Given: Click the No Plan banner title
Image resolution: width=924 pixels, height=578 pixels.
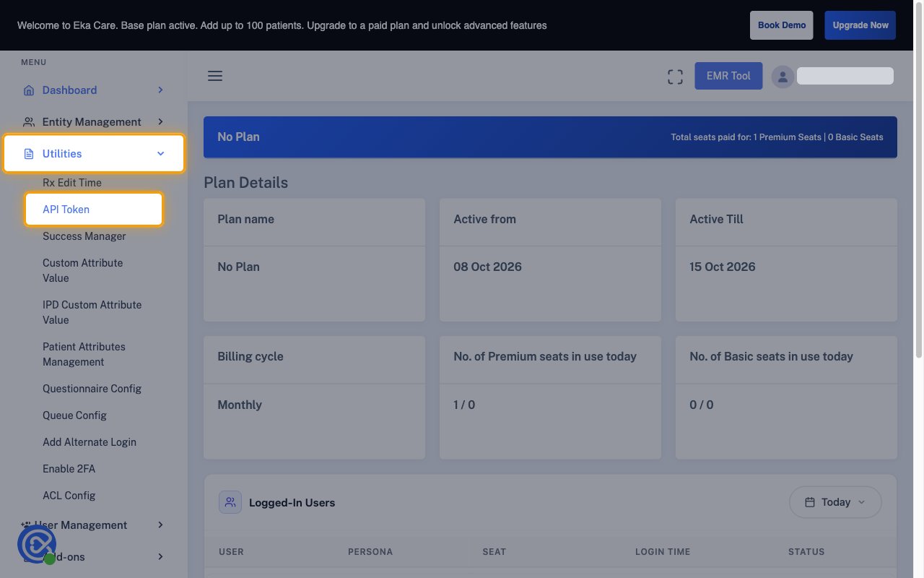Looking at the screenshot, I should coord(238,137).
